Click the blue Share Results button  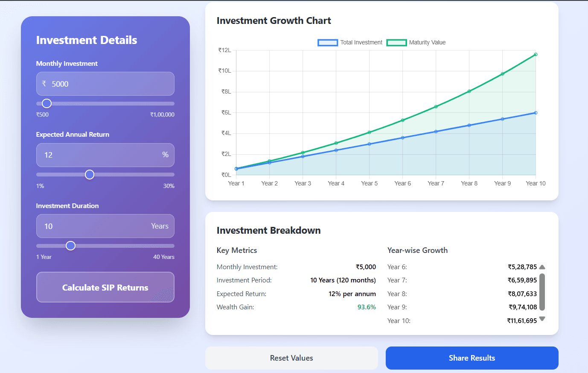click(472, 358)
